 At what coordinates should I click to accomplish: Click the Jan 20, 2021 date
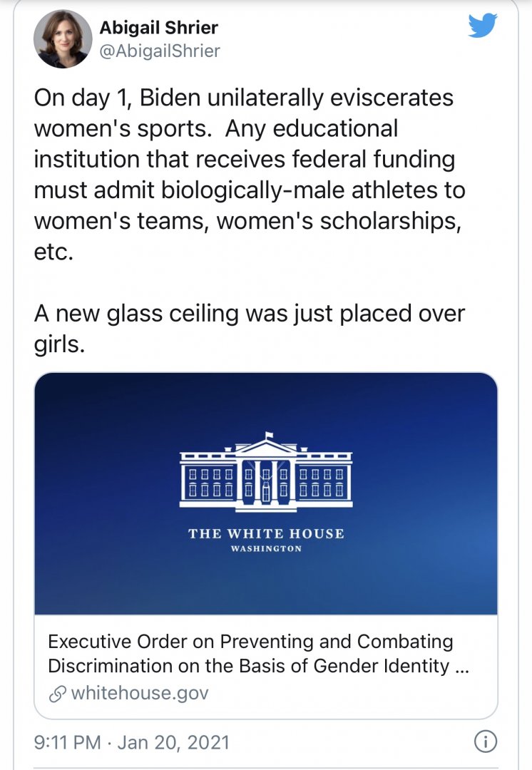pos(173,742)
